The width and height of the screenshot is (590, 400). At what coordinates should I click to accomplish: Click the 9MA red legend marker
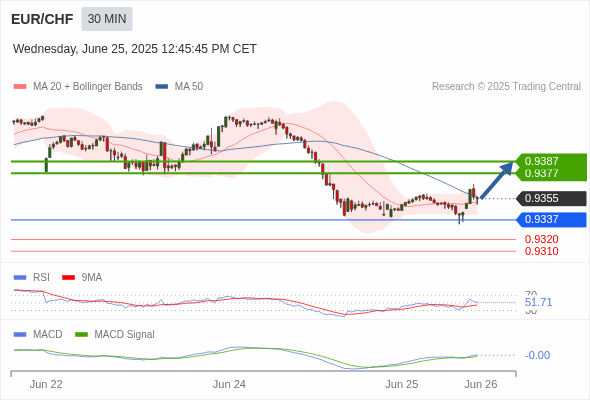[x=68, y=278]
